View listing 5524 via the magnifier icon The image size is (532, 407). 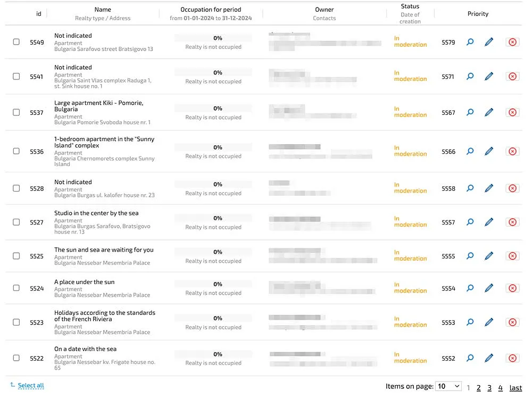pos(470,288)
